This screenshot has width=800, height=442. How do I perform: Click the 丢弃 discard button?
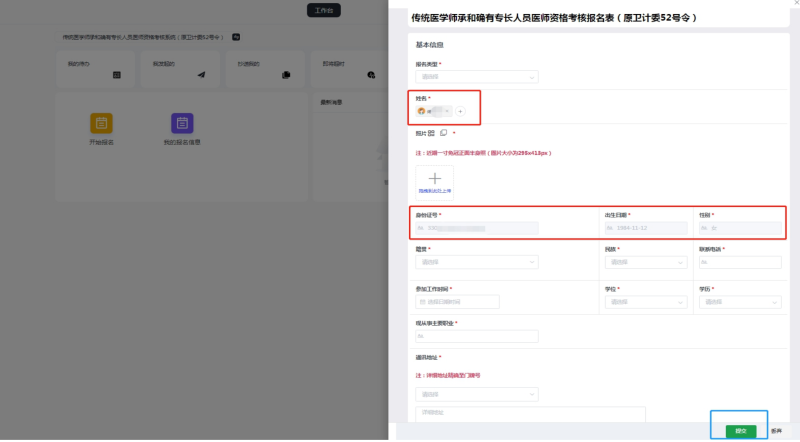776,430
